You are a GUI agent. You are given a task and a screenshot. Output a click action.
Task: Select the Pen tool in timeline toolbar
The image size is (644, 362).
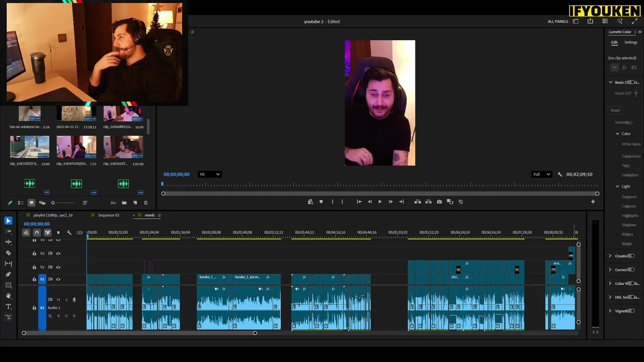tap(8, 275)
